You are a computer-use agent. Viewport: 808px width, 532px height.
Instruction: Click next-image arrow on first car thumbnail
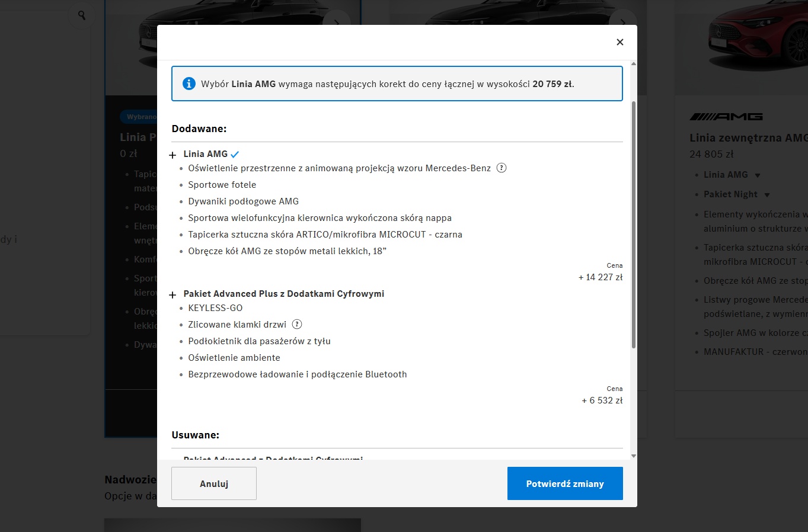[337, 23]
